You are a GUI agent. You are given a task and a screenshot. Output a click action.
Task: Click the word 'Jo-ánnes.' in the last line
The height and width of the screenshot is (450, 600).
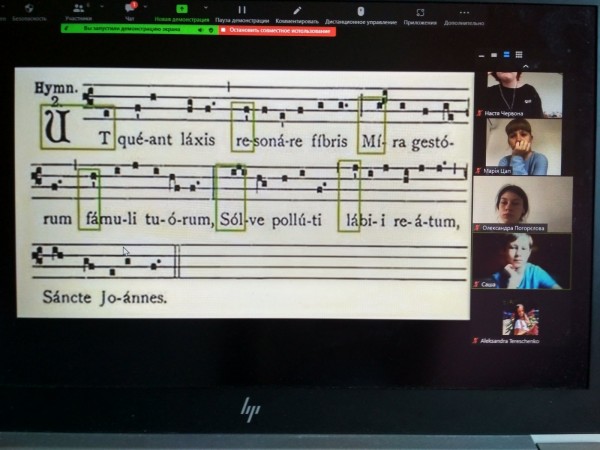click(133, 298)
